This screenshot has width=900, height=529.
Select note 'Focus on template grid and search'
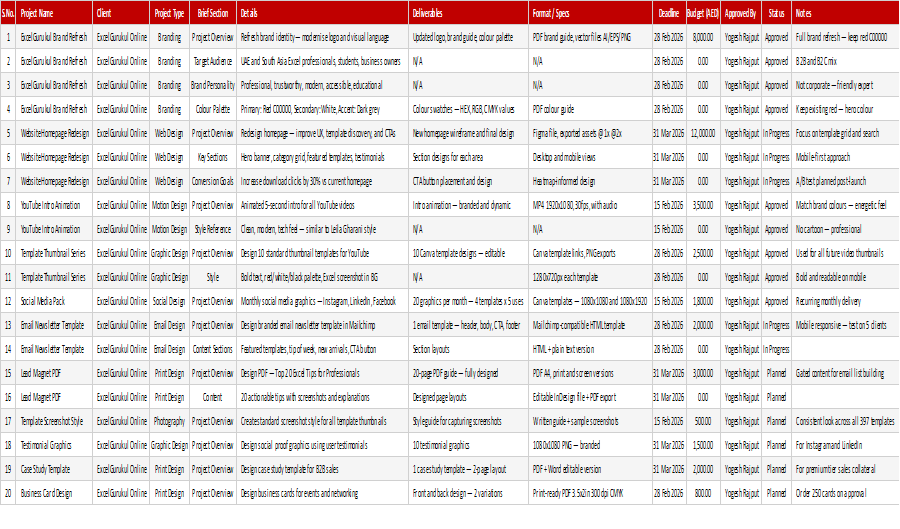click(845, 133)
